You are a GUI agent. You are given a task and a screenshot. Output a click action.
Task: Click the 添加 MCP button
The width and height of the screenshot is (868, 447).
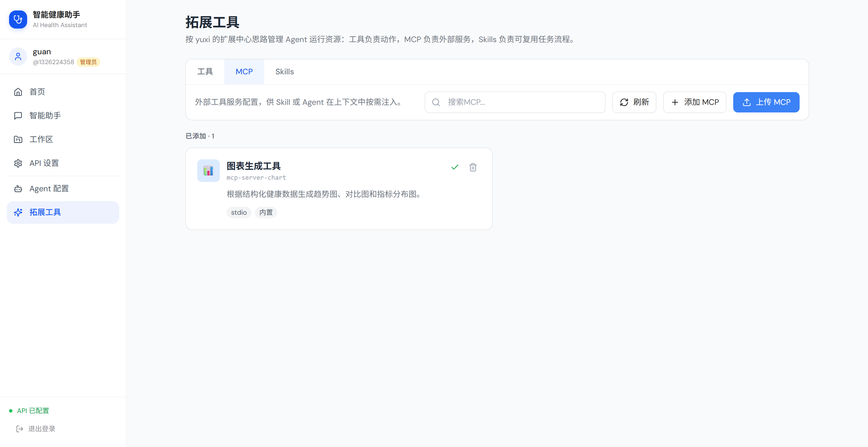tap(695, 102)
